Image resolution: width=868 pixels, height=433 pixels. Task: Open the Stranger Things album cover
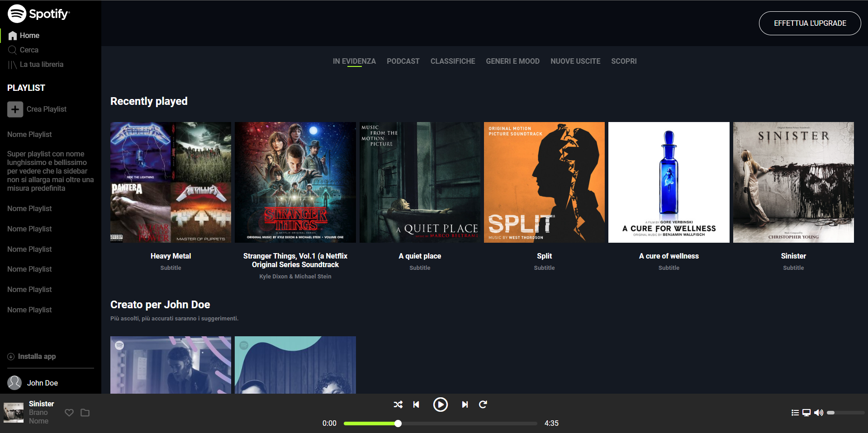(295, 182)
